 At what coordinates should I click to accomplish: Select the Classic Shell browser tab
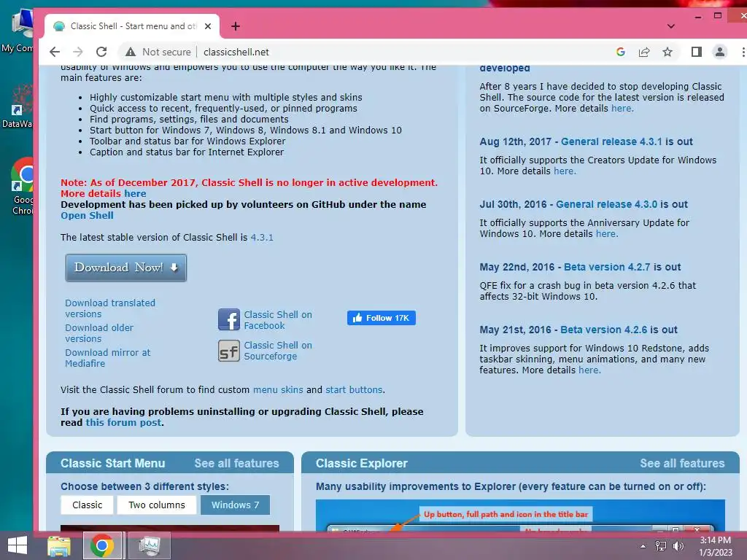pos(132,26)
